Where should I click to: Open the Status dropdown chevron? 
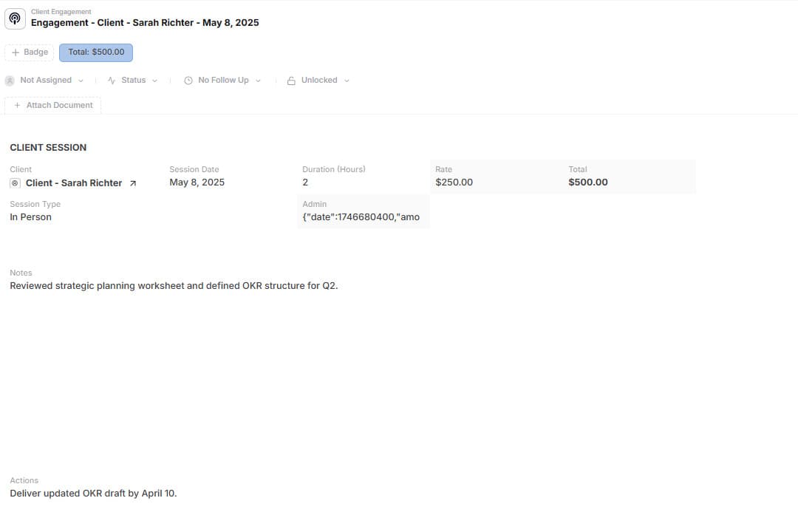tap(154, 81)
